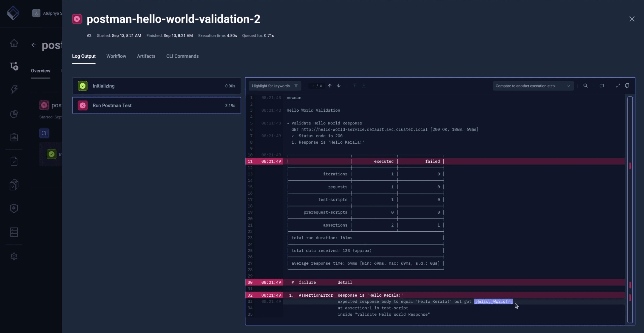The image size is (644, 333).
Task: Switch to the Log Output tab
Action: pyautogui.click(x=84, y=56)
